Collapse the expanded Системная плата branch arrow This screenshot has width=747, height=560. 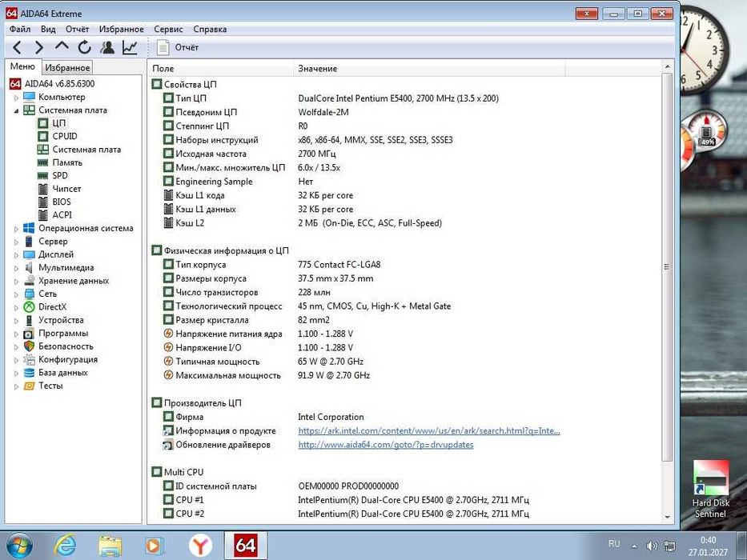pos(16,110)
